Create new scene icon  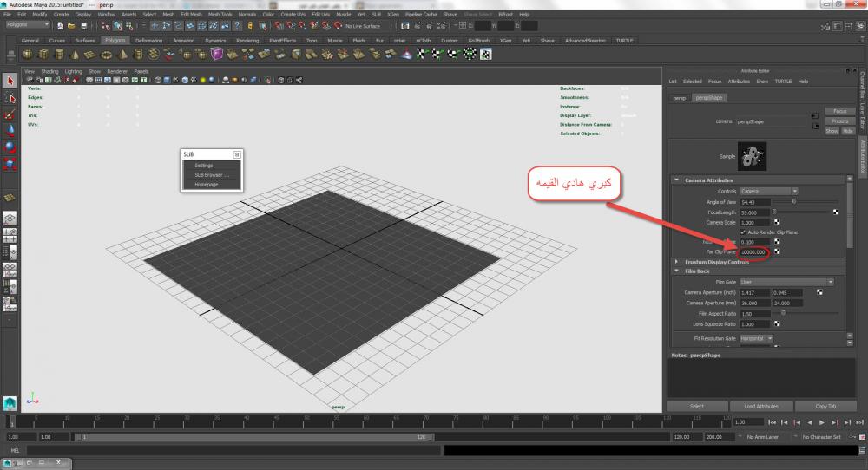point(60,25)
